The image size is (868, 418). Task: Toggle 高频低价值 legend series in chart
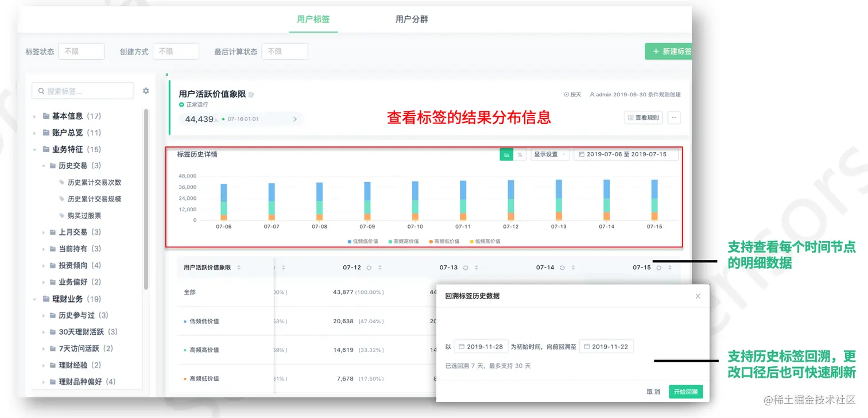(x=444, y=242)
